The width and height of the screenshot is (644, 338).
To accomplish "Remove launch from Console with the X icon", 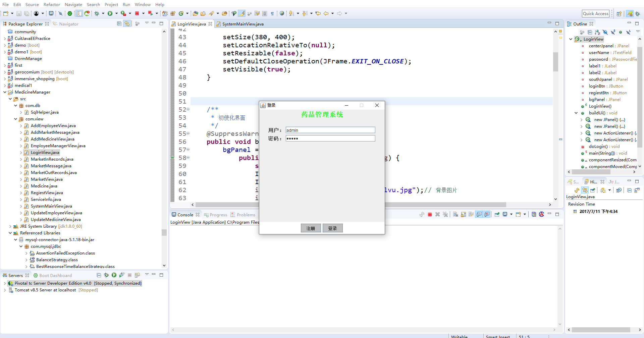I will 438,215.
